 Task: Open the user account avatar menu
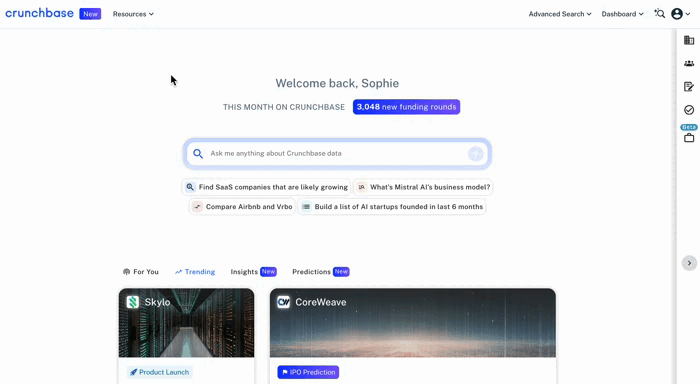[x=680, y=14]
